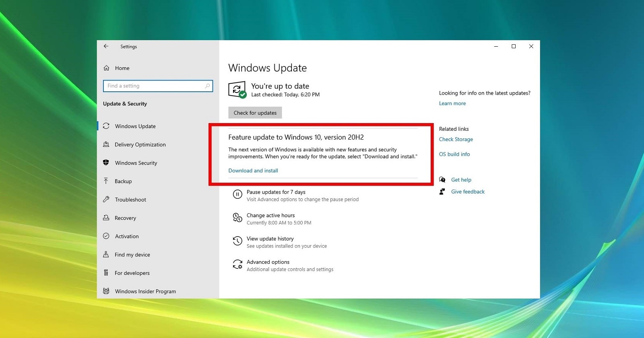Click the Give feedback link

tap(468, 192)
